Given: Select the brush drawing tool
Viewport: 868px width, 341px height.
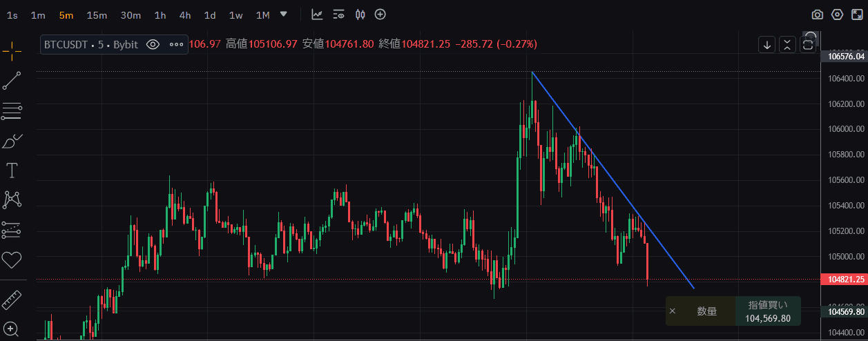Looking at the screenshot, I should (12, 142).
